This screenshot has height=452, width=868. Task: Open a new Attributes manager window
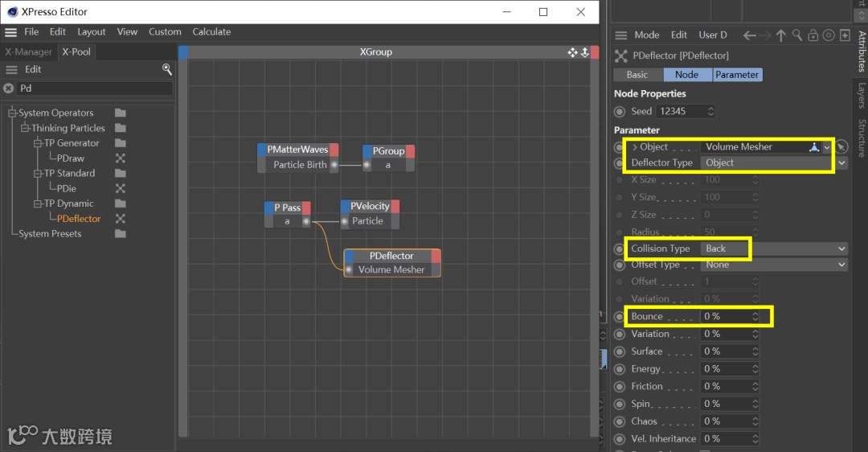coord(845,35)
